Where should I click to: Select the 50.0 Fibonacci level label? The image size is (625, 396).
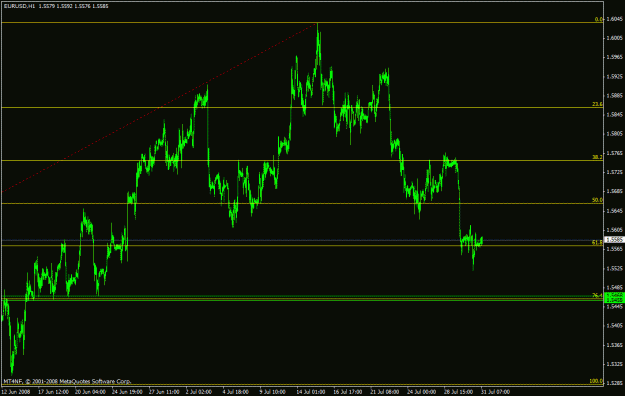click(597, 200)
